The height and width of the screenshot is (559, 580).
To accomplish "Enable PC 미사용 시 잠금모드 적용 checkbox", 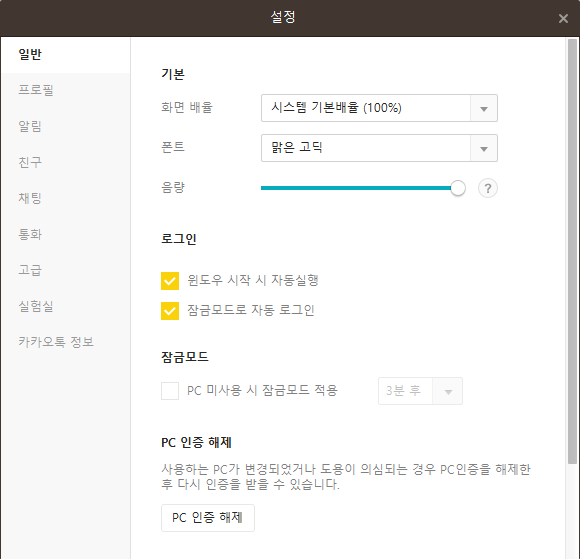I will [170, 391].
